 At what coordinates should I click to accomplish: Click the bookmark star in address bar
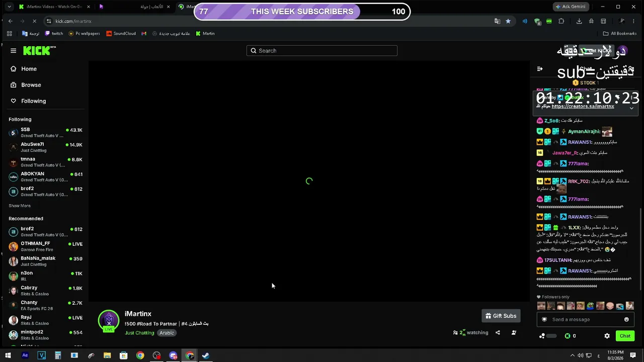tap(508, 21)
